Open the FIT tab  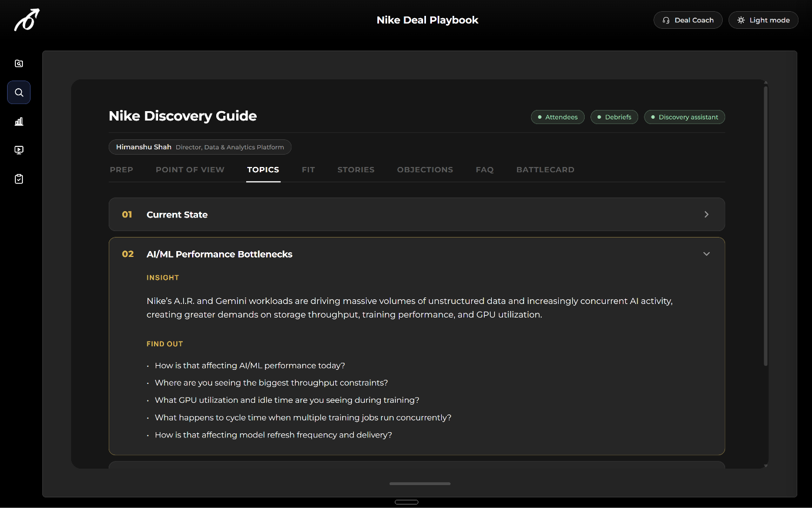(308, 169)
